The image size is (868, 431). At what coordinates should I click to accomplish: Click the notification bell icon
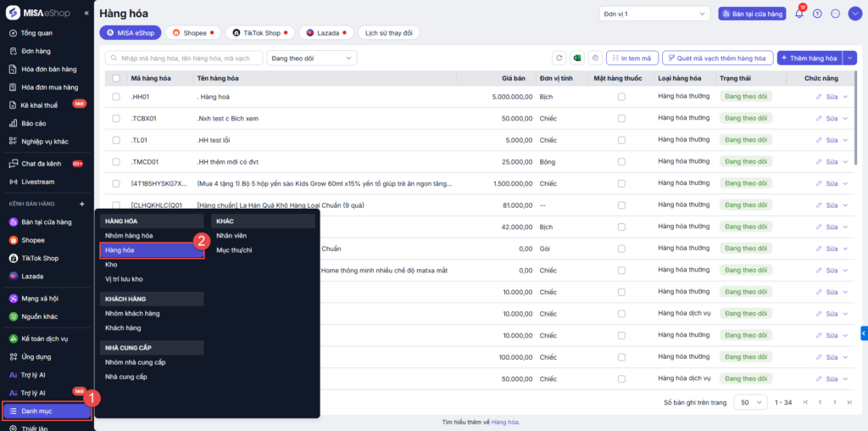798,14
